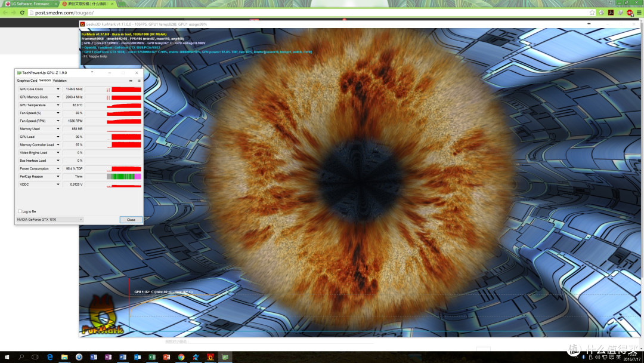Open Word from the taskbar
The image size is (644, 363).
pos(123,357)
